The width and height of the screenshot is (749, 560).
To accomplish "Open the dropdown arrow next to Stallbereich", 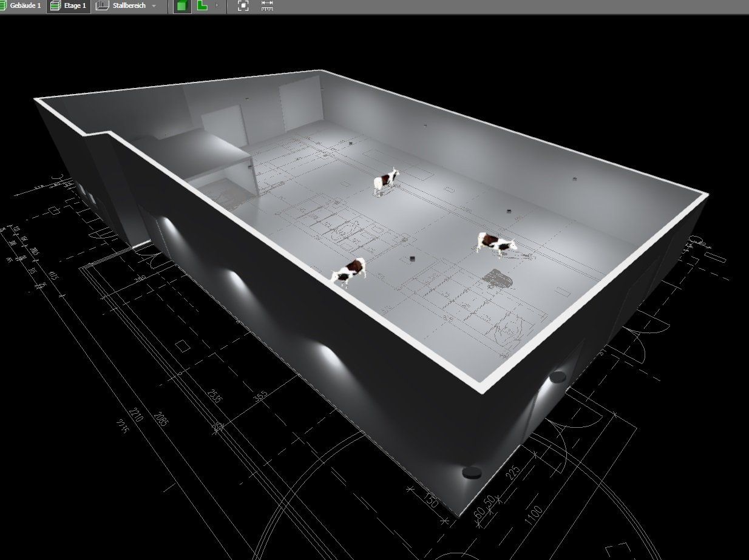I will [x=154, y=6].
